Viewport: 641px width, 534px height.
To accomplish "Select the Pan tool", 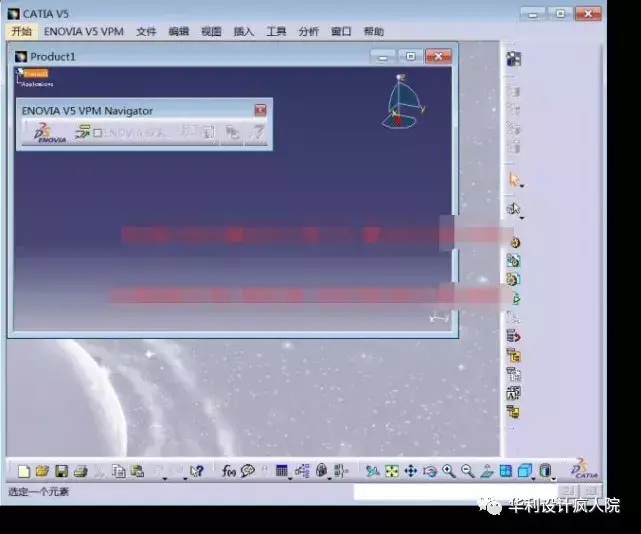I will pos(411,471).
